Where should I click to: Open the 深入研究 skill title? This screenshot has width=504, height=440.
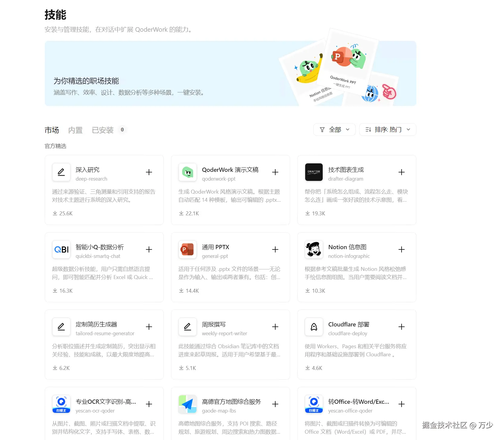coord(87,170)
